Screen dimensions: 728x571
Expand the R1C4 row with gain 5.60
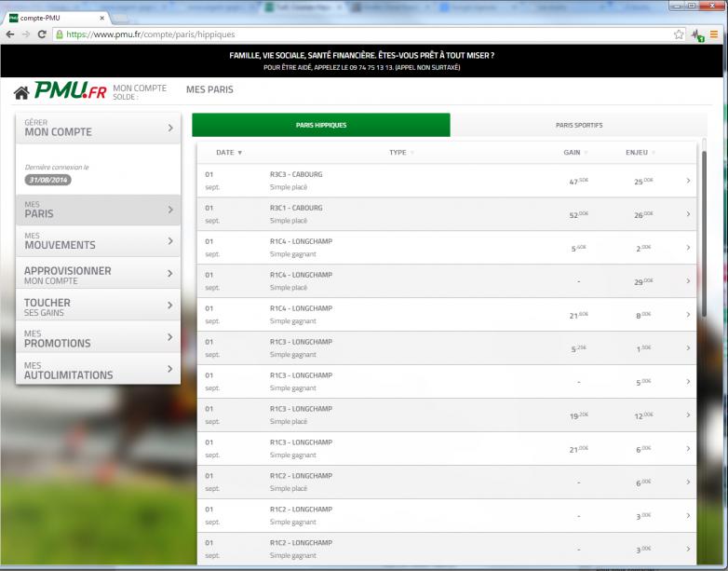688,247
